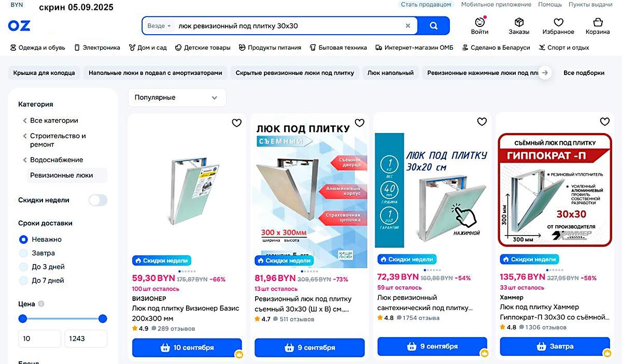Select the Завтра delivery radio button
Screen dimensions: 622x364
point(23,253)
